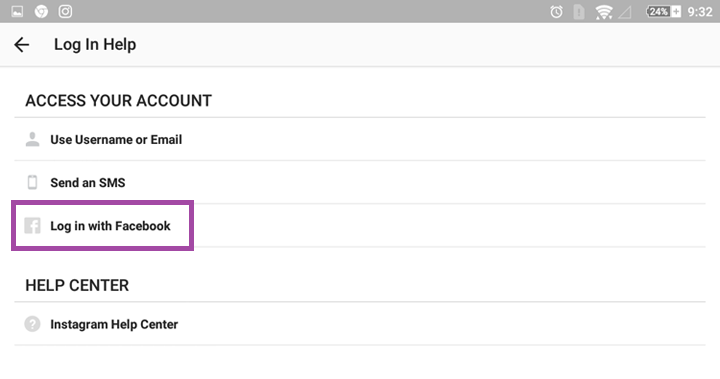Open the Instagram notification icon in status bar

tap(65, 11)
